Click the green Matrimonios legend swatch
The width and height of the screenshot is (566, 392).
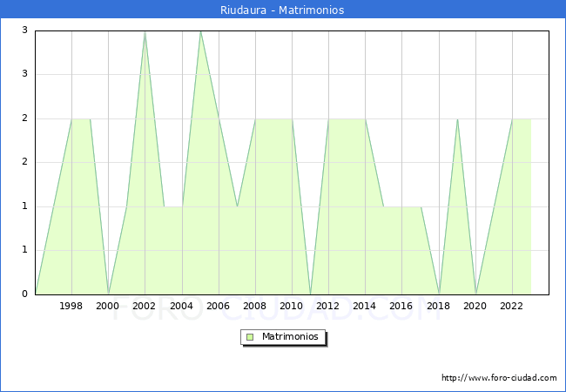[250, 337]
